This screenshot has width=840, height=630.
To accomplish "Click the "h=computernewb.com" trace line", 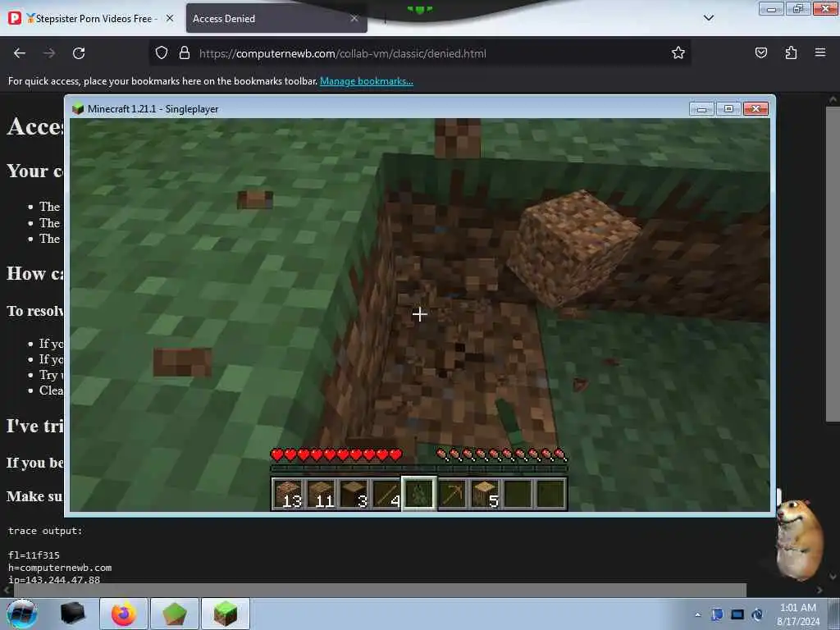I will 60,568.
